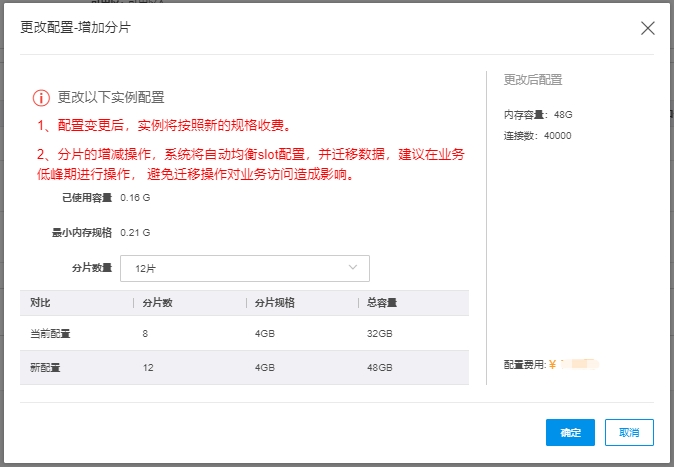The image size is (674, 467).
Task: Click the 已使用容量 0.16 G value
Action: [135, 198]
